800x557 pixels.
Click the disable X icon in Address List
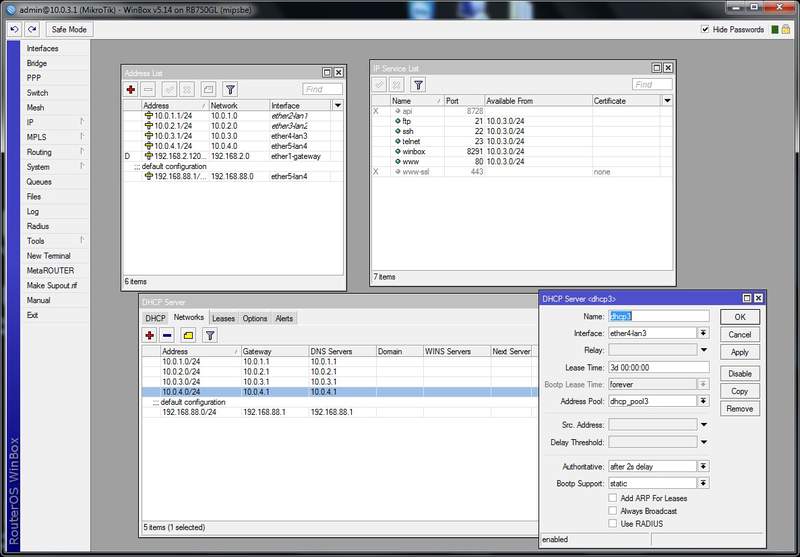point(187,89)
